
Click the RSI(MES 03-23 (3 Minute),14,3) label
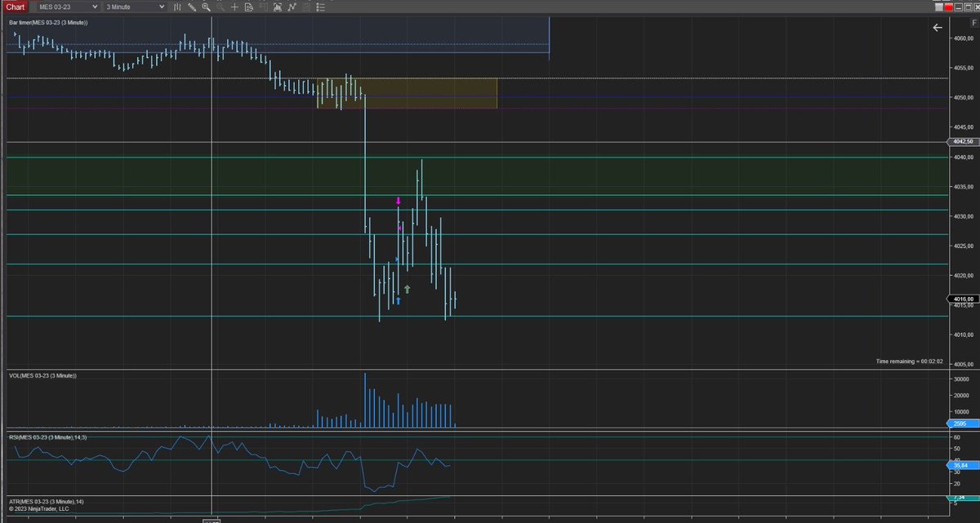point(47,439)
